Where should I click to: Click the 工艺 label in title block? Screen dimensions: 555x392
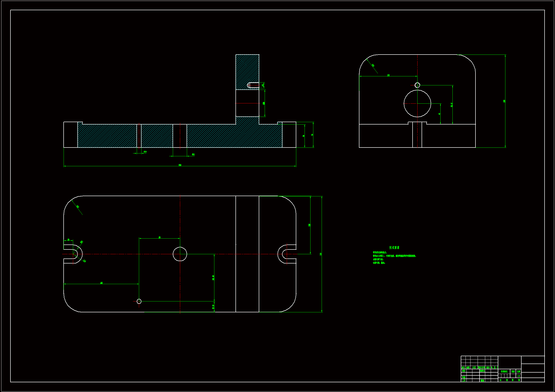[464, 380]
